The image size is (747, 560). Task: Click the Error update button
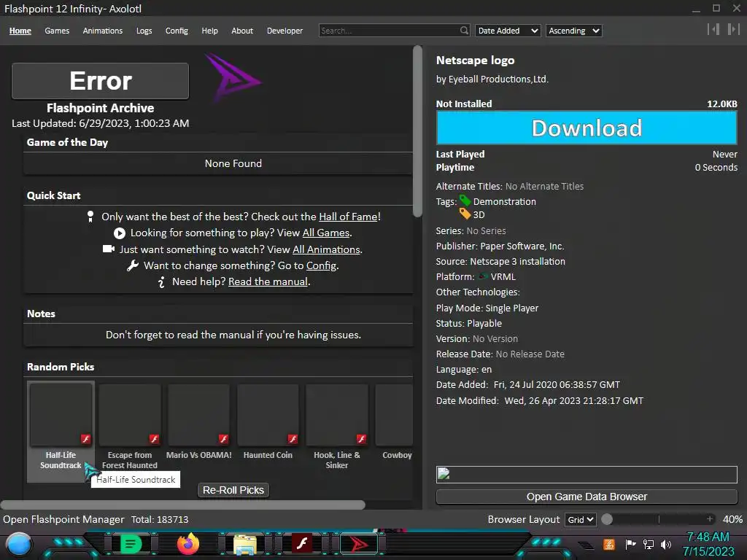(100, 81)
